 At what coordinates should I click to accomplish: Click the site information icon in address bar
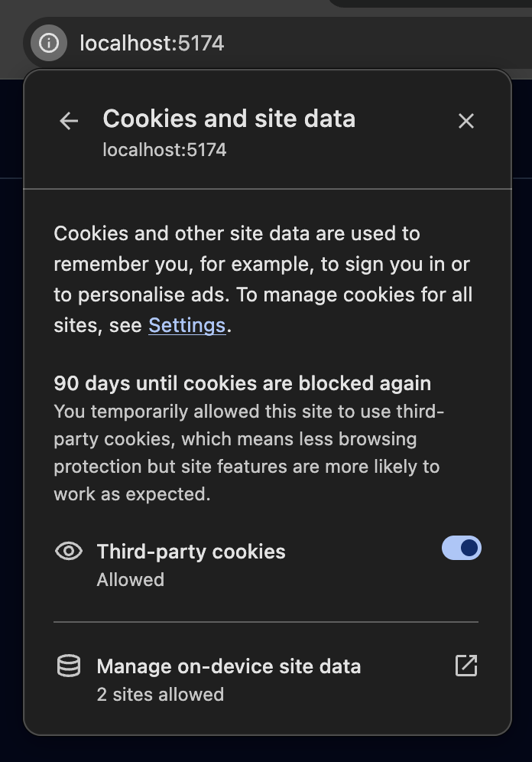pyautogui.click(x=48, y=43)
